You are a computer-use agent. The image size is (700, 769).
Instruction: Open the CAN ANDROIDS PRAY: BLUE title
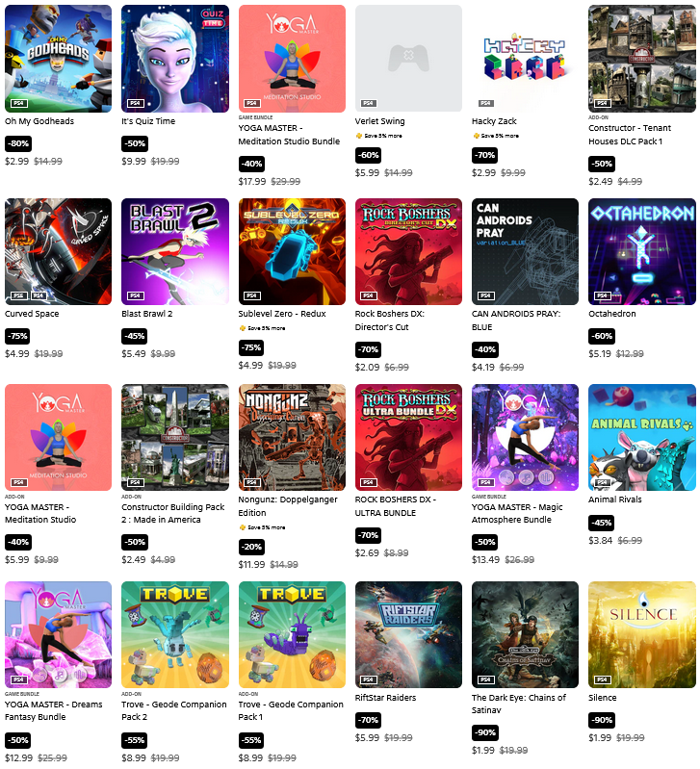516,320
